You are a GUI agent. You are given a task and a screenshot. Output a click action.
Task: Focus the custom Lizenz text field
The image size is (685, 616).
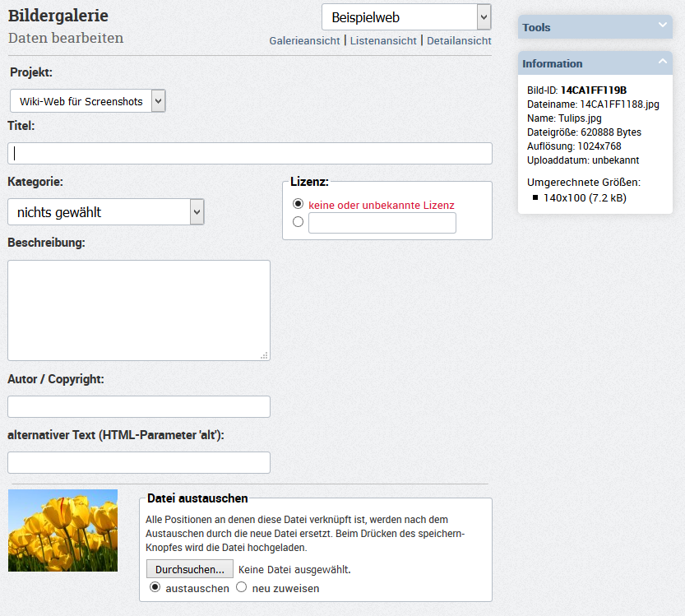point(382,223)
